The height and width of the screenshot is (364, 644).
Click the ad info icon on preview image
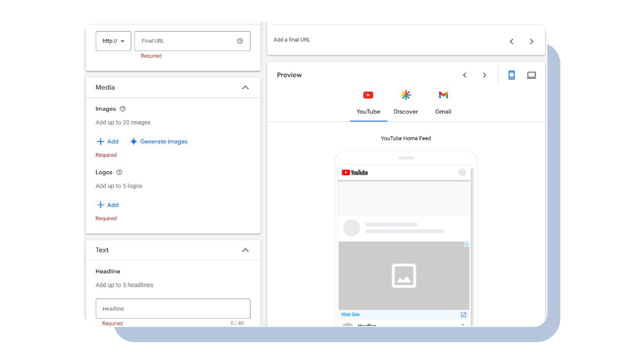(x=466, y=244)
